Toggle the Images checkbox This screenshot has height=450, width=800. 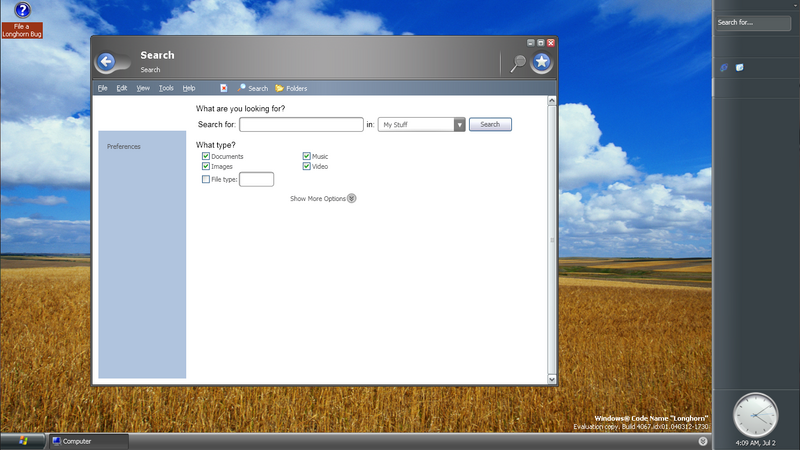pos(206,166)
